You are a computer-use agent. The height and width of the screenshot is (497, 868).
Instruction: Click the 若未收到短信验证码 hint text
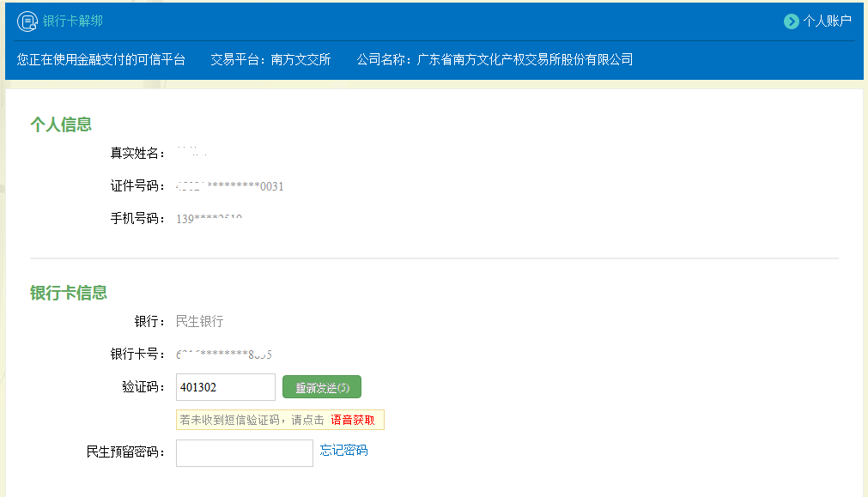[x=252, y=420]
